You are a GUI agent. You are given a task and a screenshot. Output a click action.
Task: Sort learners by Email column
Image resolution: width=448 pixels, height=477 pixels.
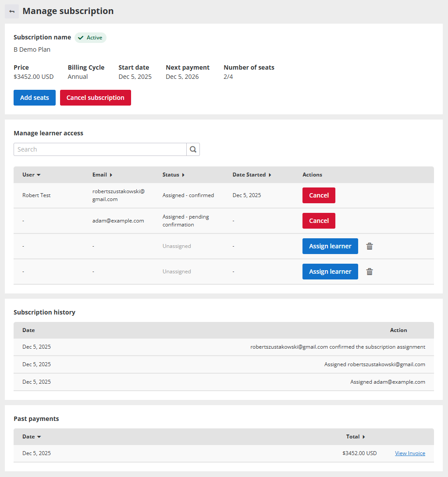coord(102,175)
